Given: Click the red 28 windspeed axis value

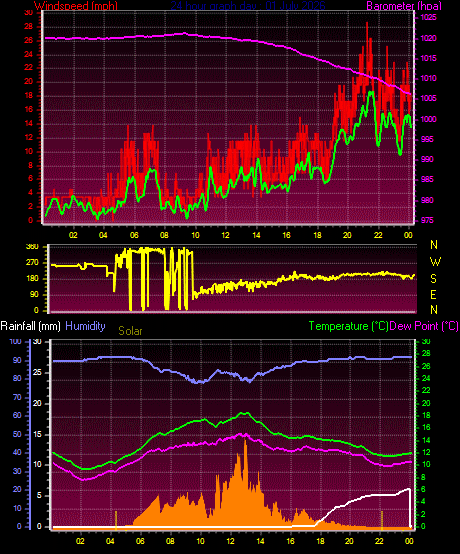Looking at the screenshot, I should click(x=29, y=27).
